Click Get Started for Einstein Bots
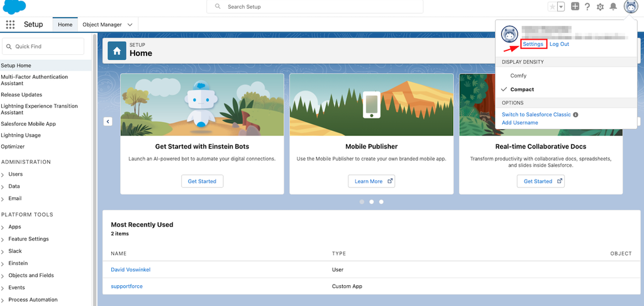This screenshot has width=644, height=306. point(202,181)
